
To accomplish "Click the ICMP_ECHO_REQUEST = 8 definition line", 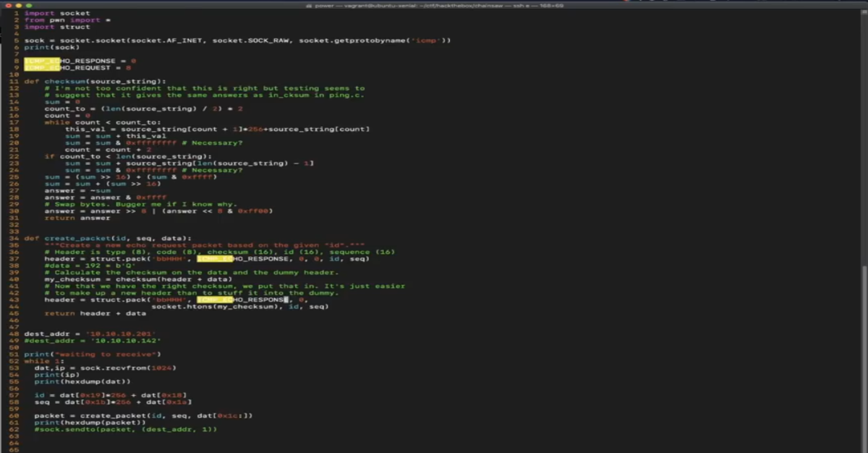I will [77, 67].
